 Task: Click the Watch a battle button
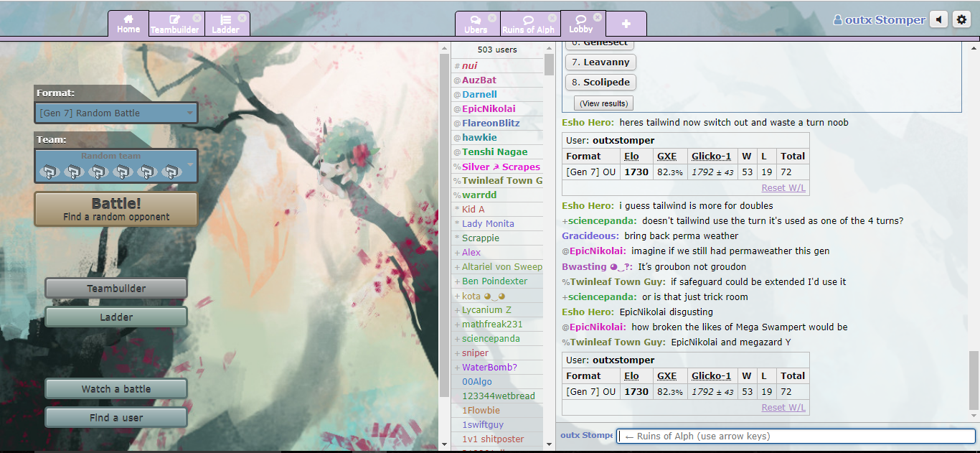116,389
